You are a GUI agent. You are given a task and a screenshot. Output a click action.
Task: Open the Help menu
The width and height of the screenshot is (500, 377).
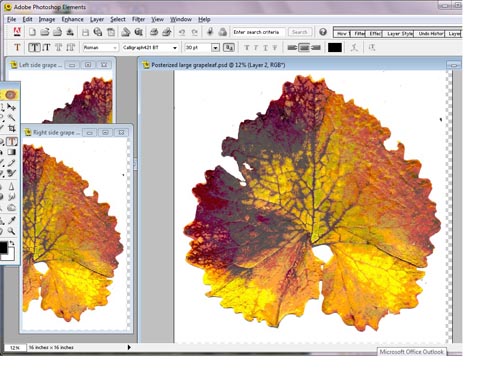[x=204, y=19]
